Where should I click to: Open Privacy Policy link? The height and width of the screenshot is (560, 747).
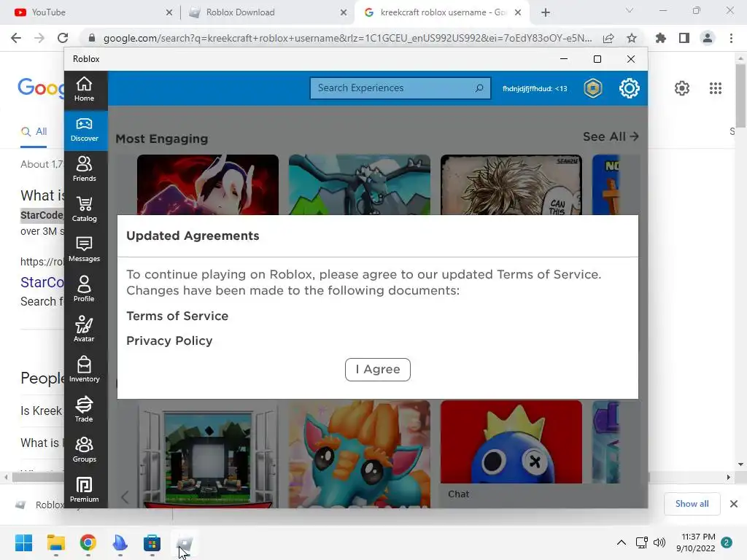point(169,341)
